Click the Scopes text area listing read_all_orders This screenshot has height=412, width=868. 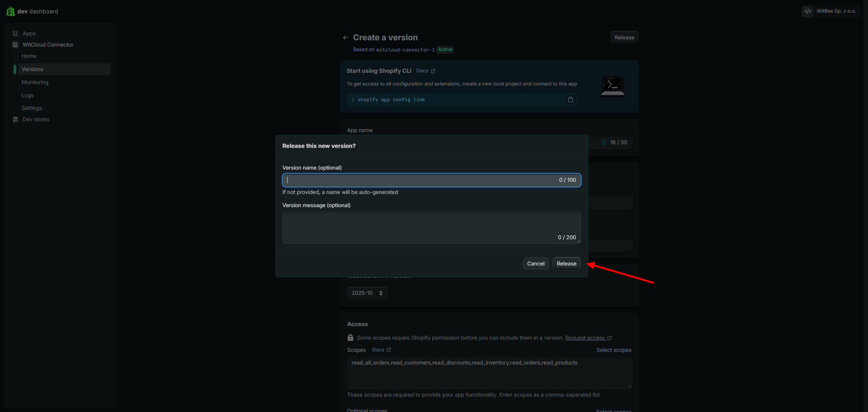[x=489, y=373]
